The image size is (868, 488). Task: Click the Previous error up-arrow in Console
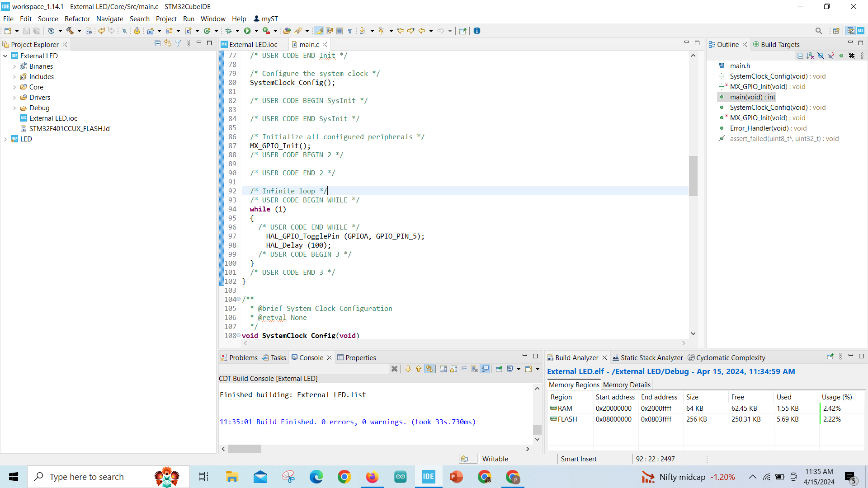point(419,369)
